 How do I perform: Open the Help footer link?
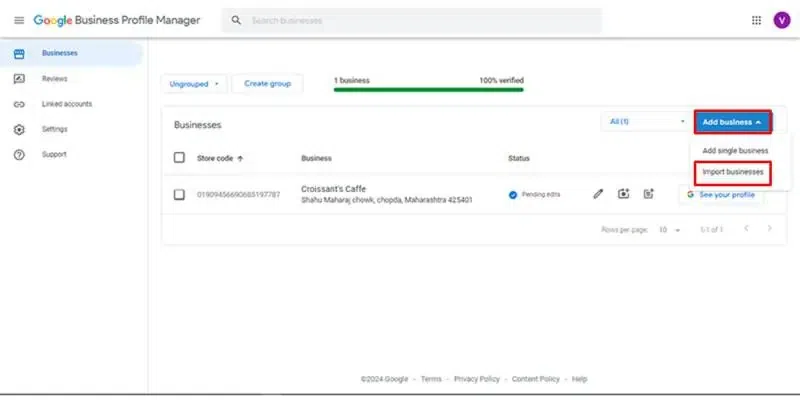(x=580, y=379)
